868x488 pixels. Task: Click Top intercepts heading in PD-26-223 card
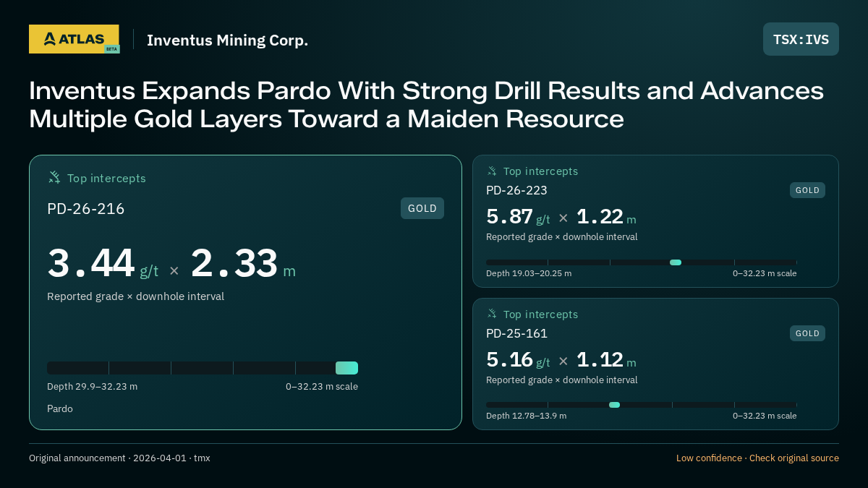pos(540,171)
